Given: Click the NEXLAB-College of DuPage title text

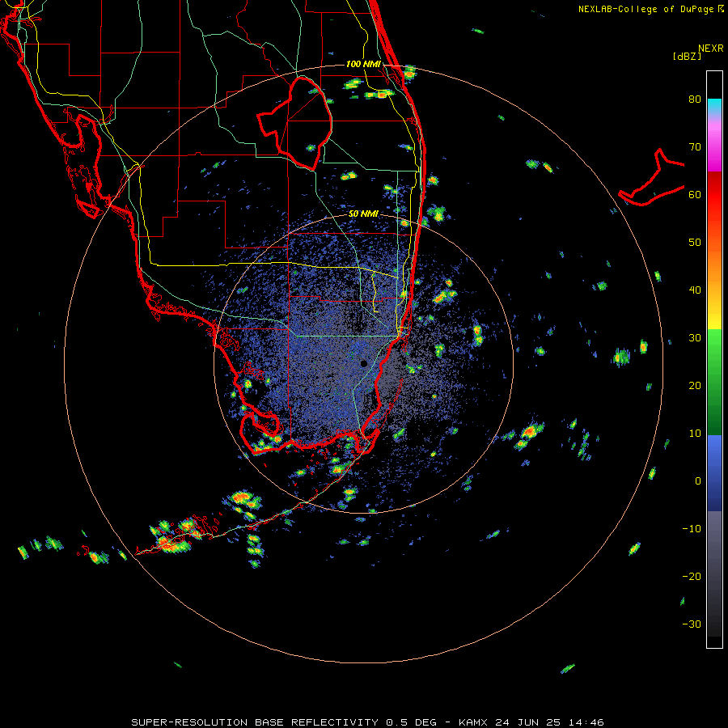Looking at the screenshot, I should click(x=646, y=9).
